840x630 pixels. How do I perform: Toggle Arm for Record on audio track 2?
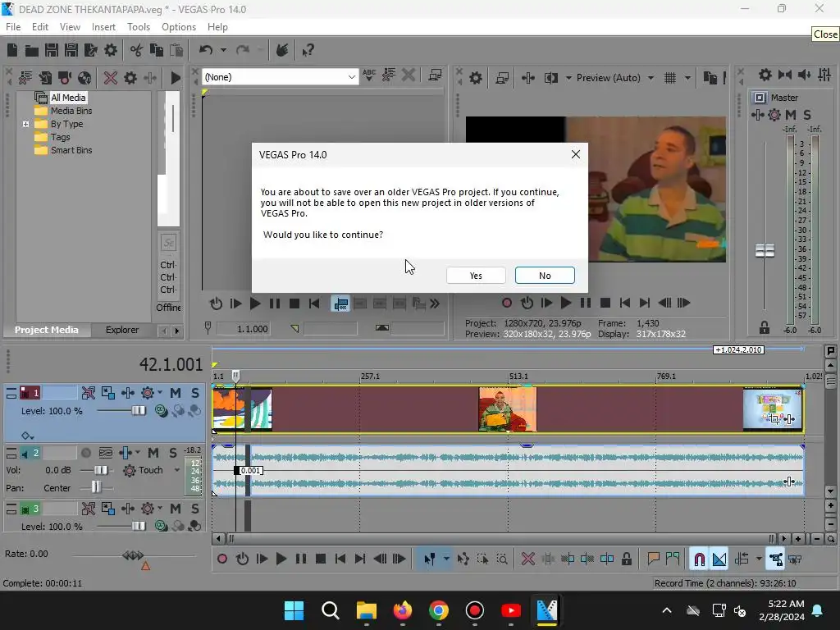point(85,453)
